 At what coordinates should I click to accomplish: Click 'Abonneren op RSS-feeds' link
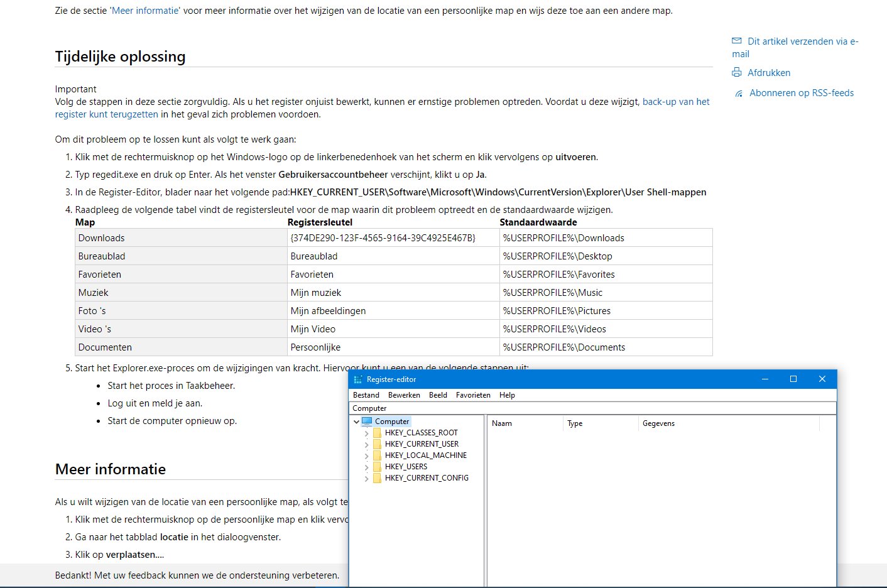pyautogui.click(x=802, y=93)
